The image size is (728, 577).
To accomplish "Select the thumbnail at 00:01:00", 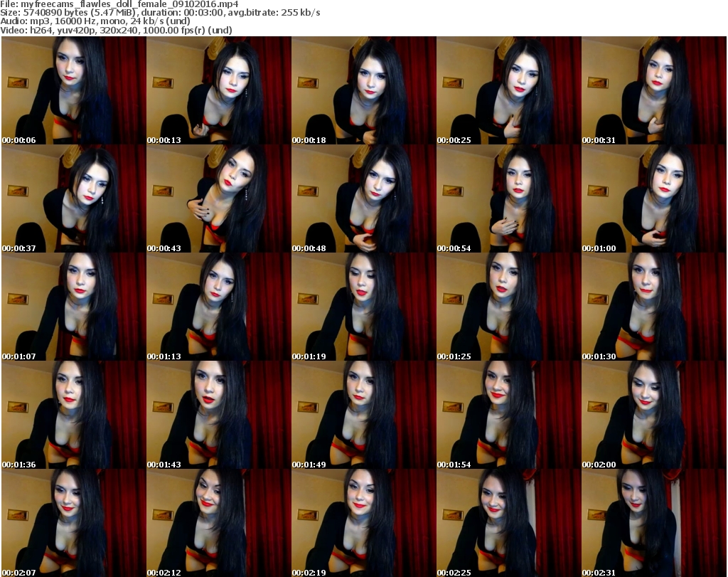I will [653, 198].
